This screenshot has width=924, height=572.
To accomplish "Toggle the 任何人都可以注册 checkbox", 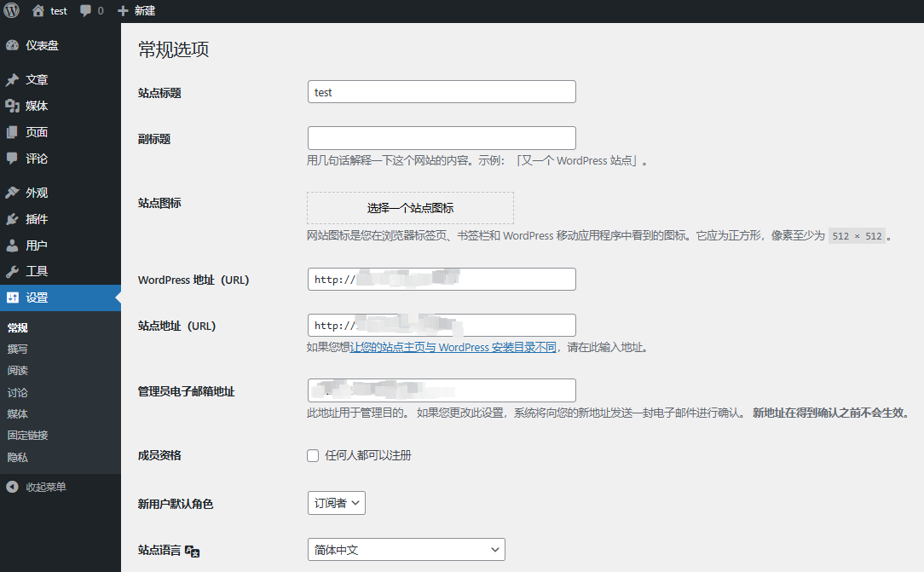I will (x=313, y=455).
